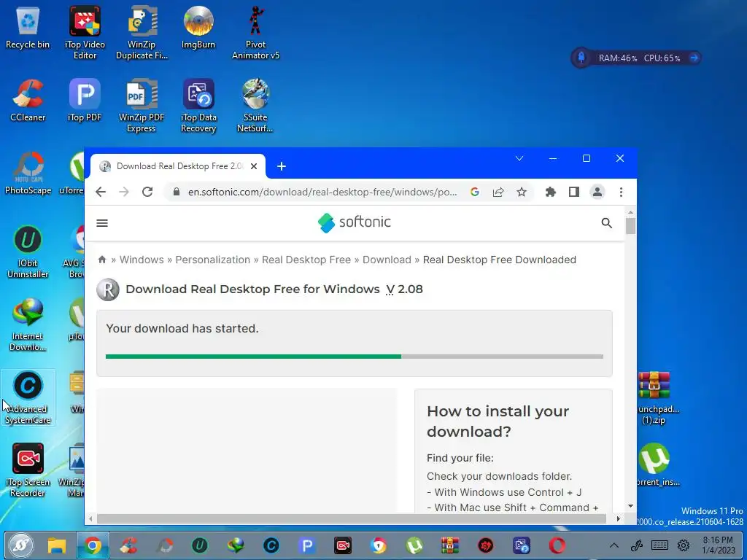
Task: Open the Personalization breadcrumb link
Action: point(212,260)
